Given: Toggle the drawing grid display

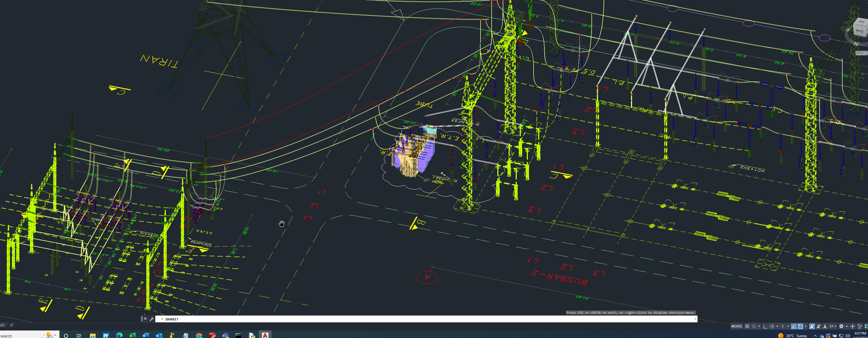Looking at the screenshot, I should [x=747, y=326].
